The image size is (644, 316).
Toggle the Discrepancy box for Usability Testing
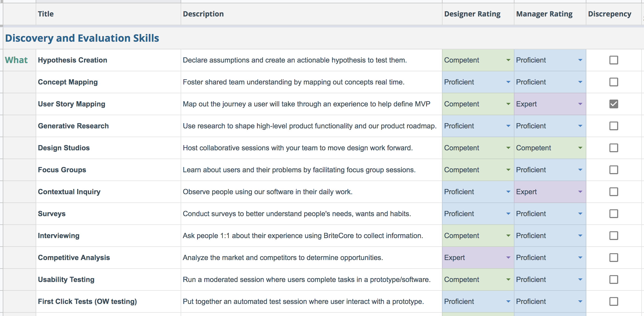click(x=614, y=279)
